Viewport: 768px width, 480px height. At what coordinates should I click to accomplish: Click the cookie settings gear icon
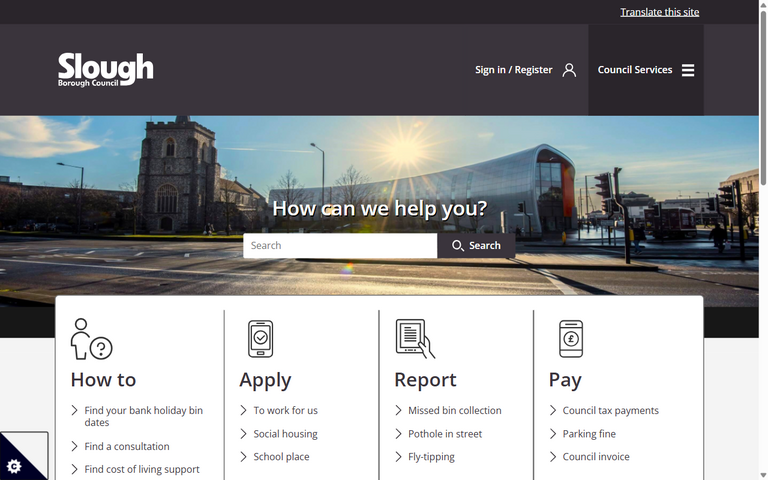(x=14, y=466)
